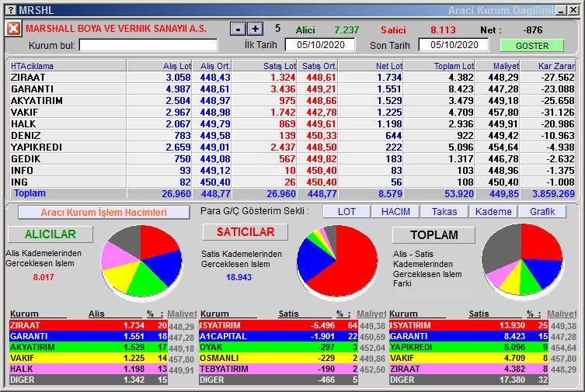Click the Toplam summary row label
The height and width of the screenshot is (392, 585).
(30, 193)
